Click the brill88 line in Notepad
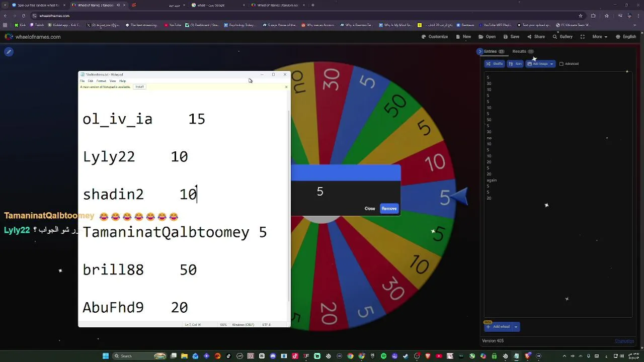 click(x=140, y=270)
